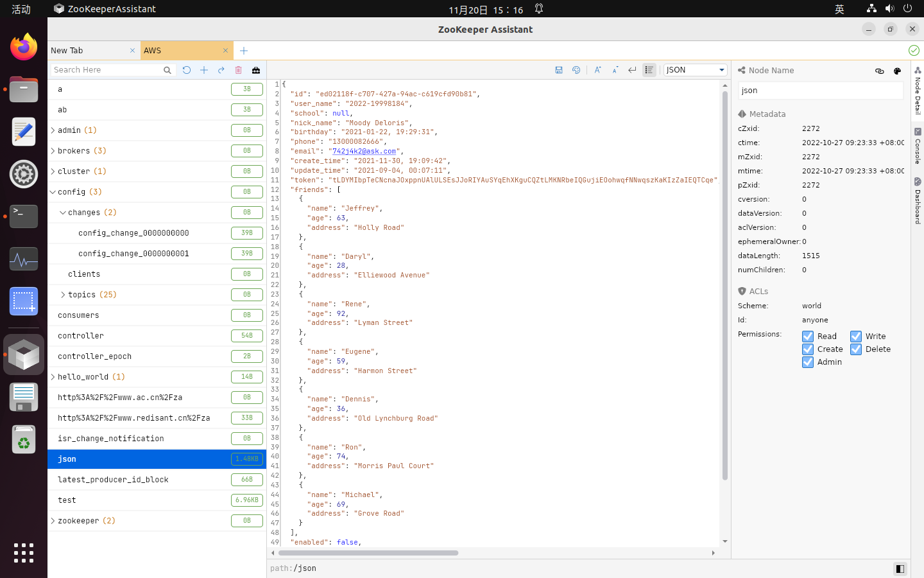
Task: Click the editor horizontal scrollbar thumb
Action: (x=368, y=553)
